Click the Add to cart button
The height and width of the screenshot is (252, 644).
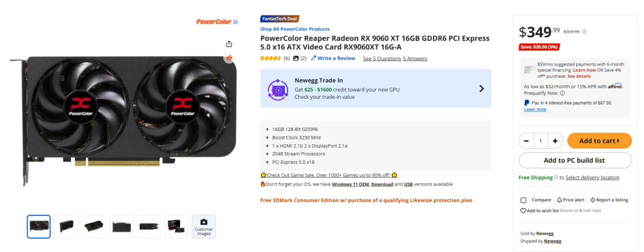pyautogui.click(x=599, y=141)
